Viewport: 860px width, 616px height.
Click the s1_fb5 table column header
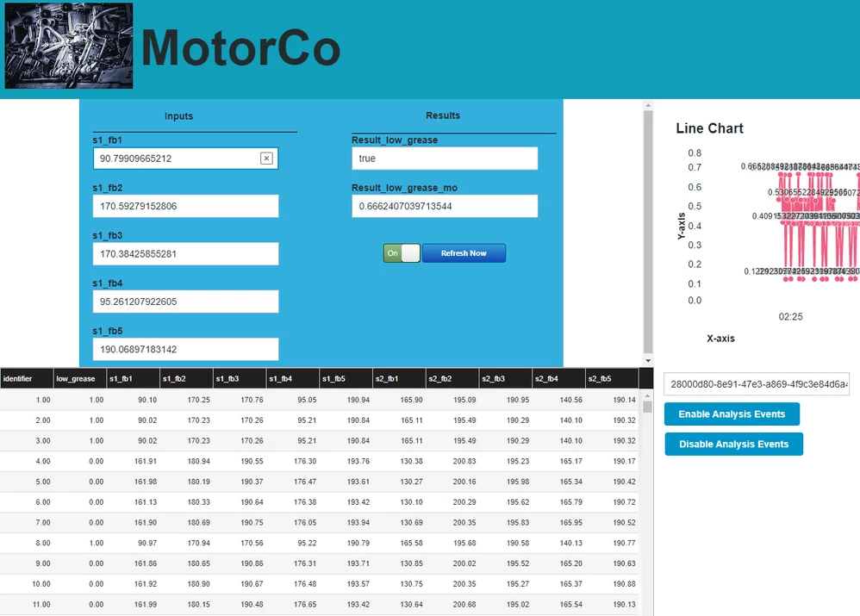coord(346,378)
